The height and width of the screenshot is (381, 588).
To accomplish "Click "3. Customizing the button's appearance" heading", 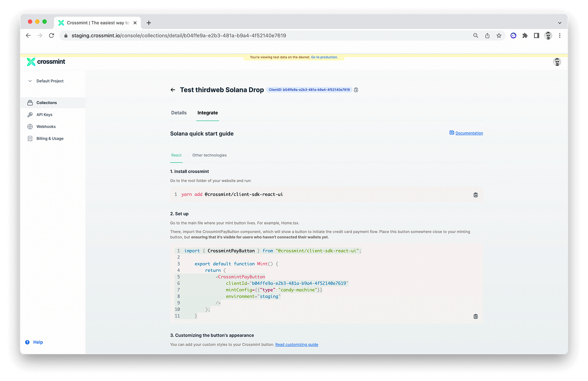I will [212, 336].
